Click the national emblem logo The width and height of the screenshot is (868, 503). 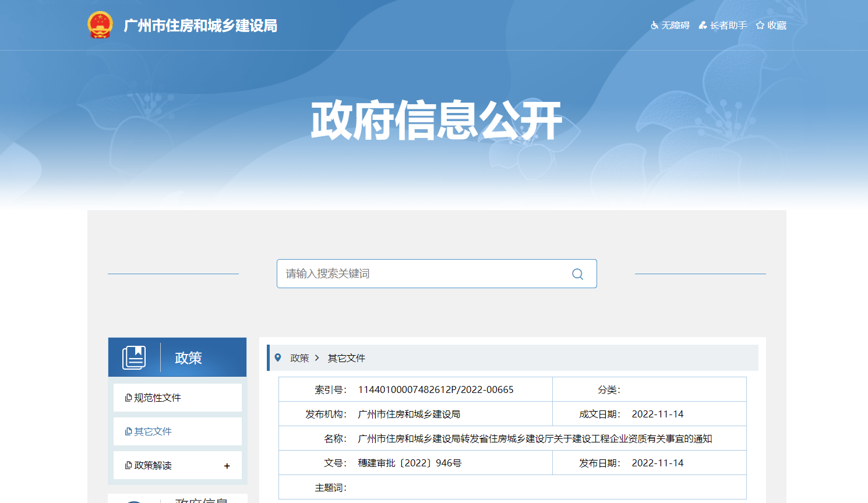click(100, 25)
